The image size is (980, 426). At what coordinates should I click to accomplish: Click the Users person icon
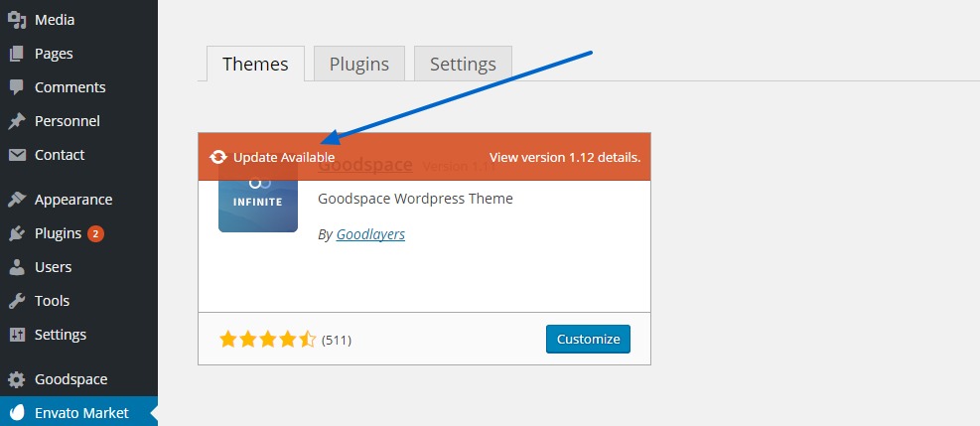pos(17,267)
